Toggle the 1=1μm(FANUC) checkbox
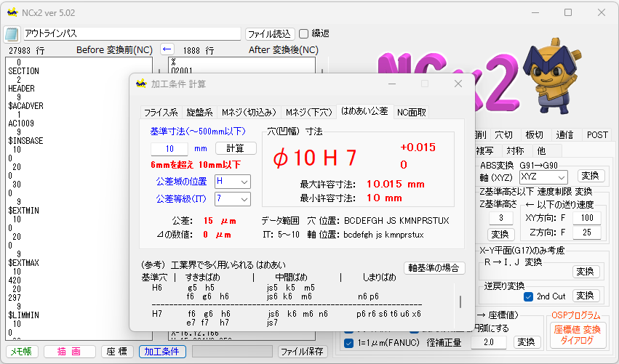Viewport: 619px width, 364px height. point(348,342)
